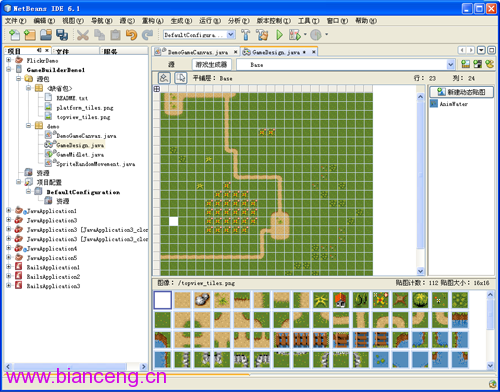Click the New File toolbar icon
500x392 pixels.
[14, 35]
